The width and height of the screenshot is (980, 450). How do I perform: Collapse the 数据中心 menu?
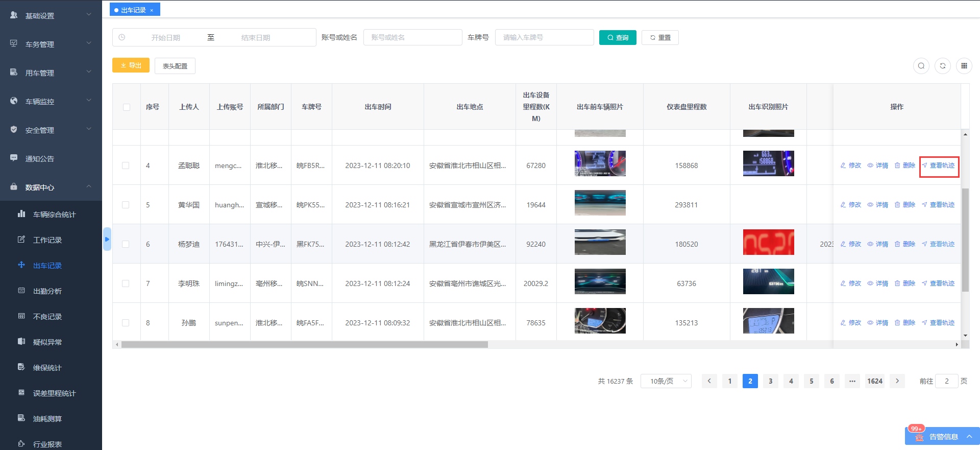[51, 187]
